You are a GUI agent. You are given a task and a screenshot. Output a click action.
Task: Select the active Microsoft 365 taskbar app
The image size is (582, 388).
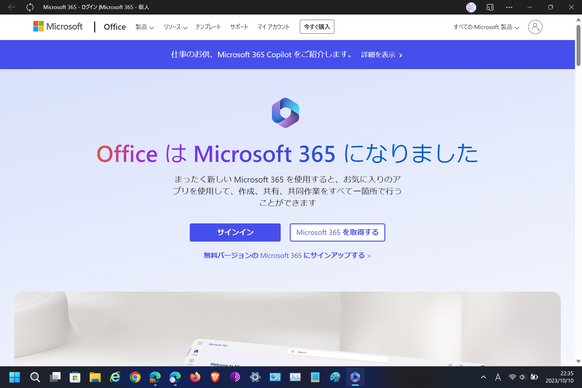355,377
